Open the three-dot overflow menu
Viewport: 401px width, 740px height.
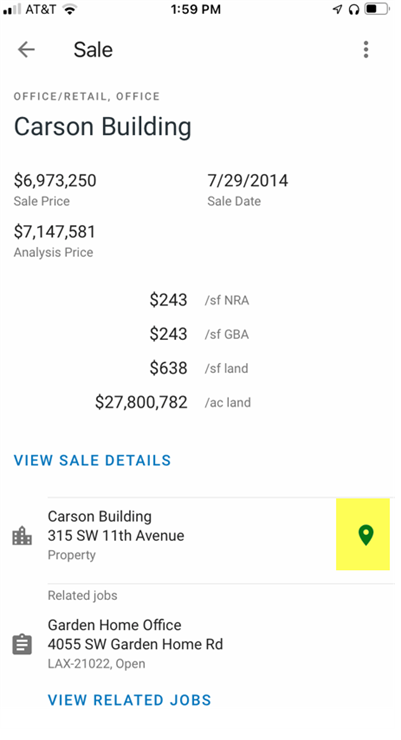366,50
